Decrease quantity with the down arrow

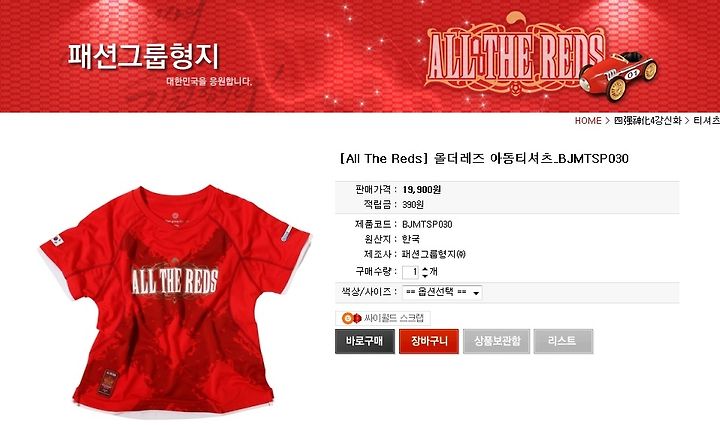(425, 275)
